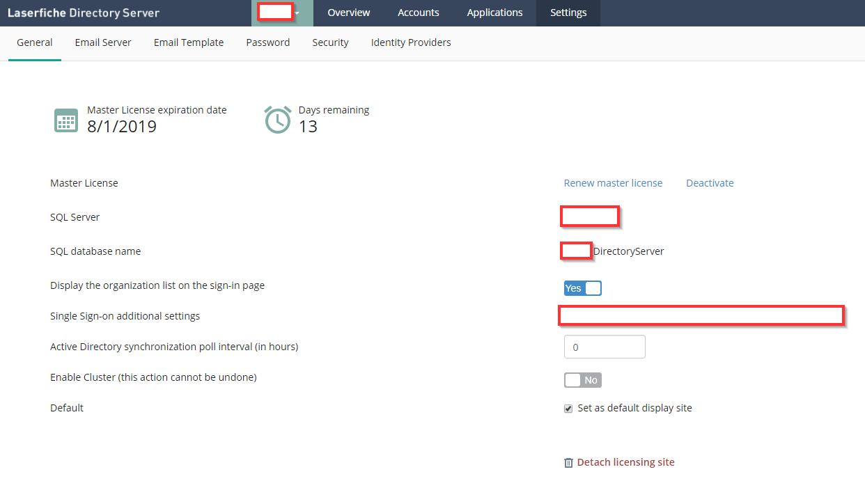Screen dimensions: 865x504
Task: Click the Laserfiche Directory Server title
Action: pos(84,13)
